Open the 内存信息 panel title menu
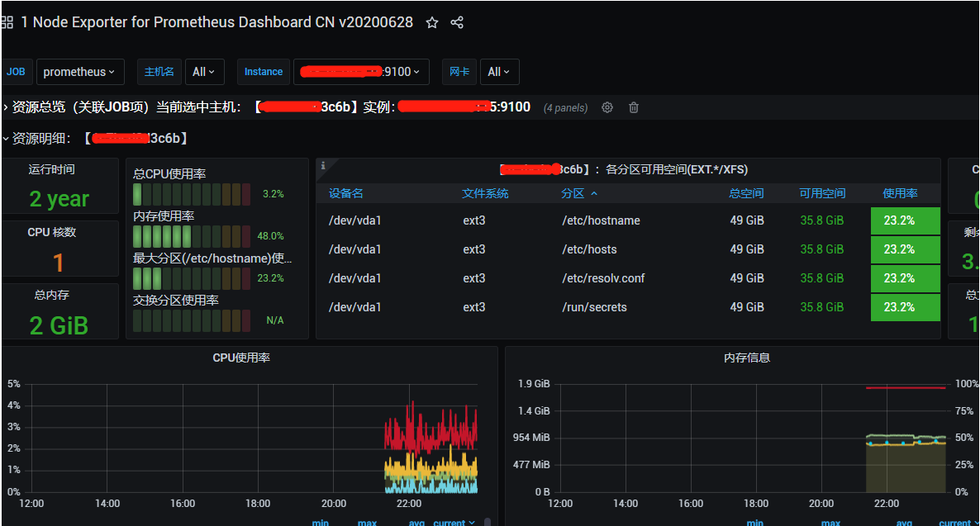Viewport: 980px width, 526px height. tap(746, 357)
